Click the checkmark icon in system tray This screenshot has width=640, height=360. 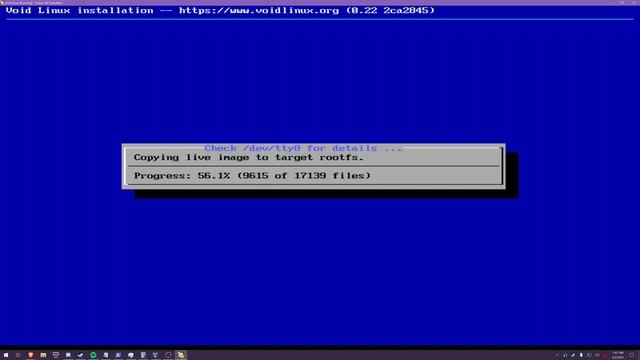pos(573,355)
